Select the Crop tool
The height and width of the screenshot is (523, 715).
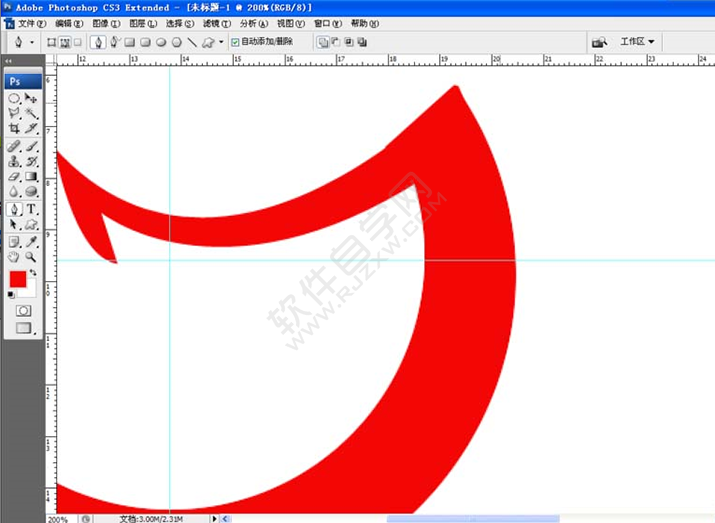click(15, 129)
